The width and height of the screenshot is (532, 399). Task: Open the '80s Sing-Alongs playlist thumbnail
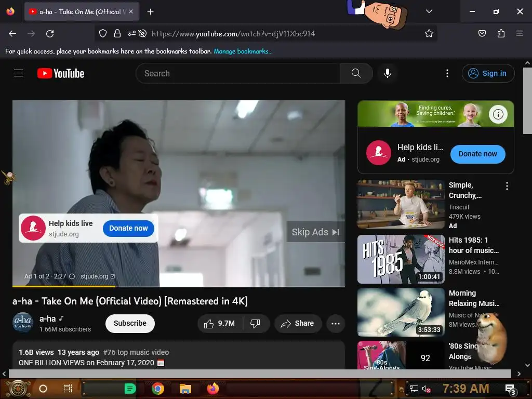point(401,355)
